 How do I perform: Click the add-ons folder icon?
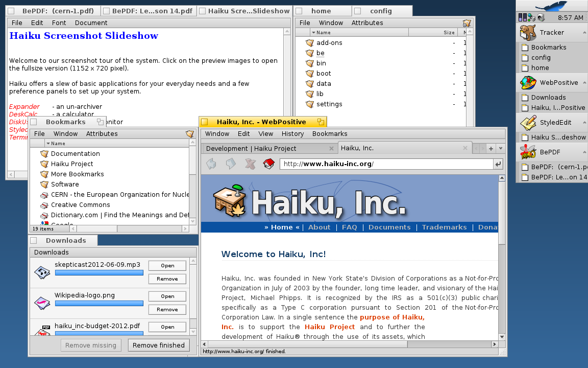[x=309, y=43]
